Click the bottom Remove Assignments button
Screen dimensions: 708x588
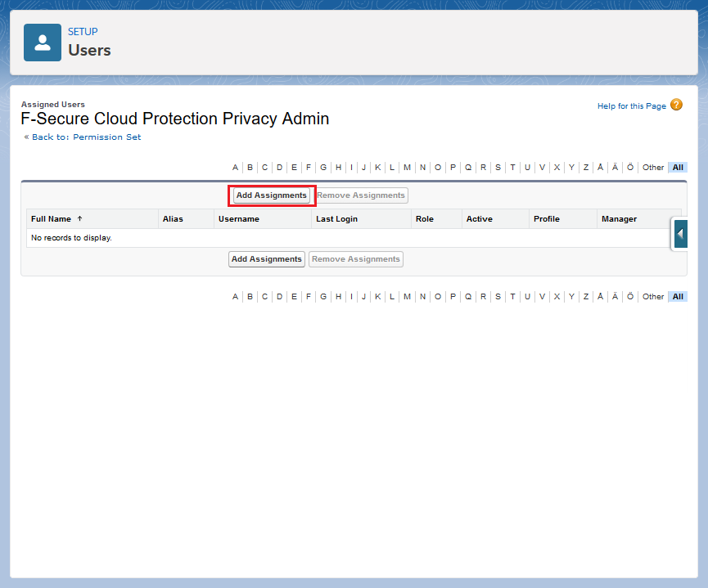tap(356, 259)
